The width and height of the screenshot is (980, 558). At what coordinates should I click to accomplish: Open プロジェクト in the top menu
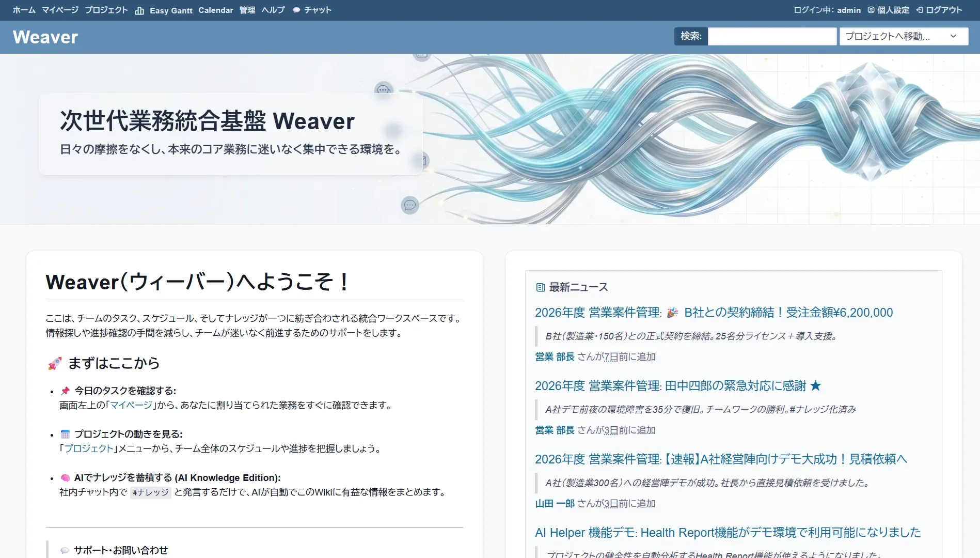[106, 10]
